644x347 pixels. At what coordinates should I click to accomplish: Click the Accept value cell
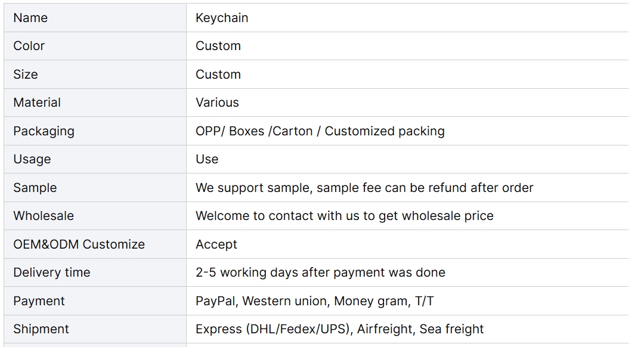pyautogui.click(x=407, y=244)
